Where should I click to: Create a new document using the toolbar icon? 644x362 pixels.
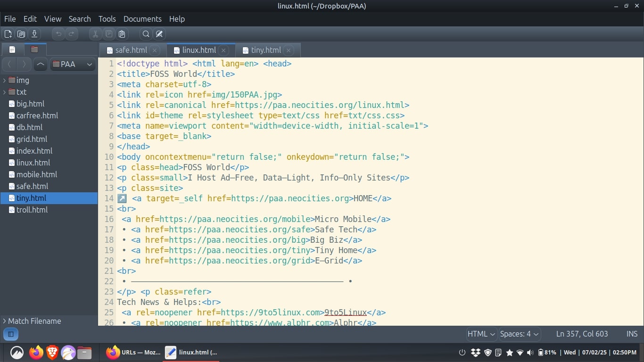tap(8, 34)
